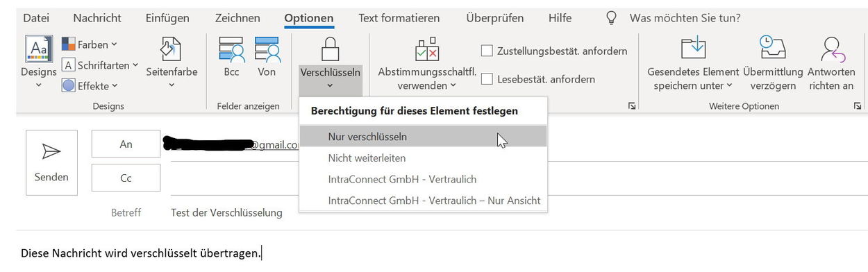Expand the Farben dropdown
868x272 pixels.
click(x=90, y=44)
